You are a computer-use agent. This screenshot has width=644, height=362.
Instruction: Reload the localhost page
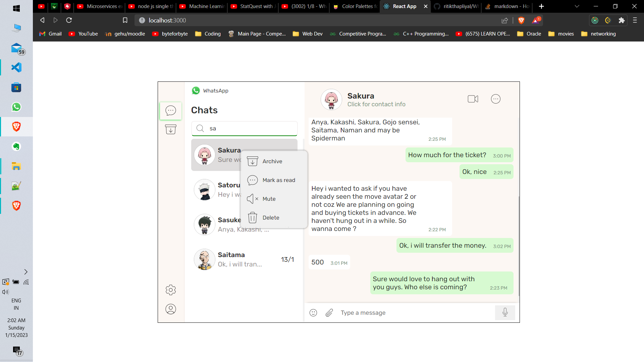click(x=69, y=20)
